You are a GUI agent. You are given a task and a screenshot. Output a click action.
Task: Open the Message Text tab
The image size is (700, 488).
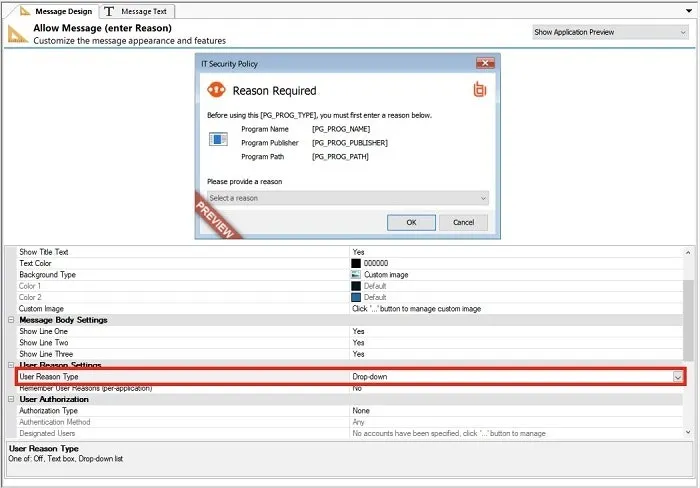[x=136, y=11]
